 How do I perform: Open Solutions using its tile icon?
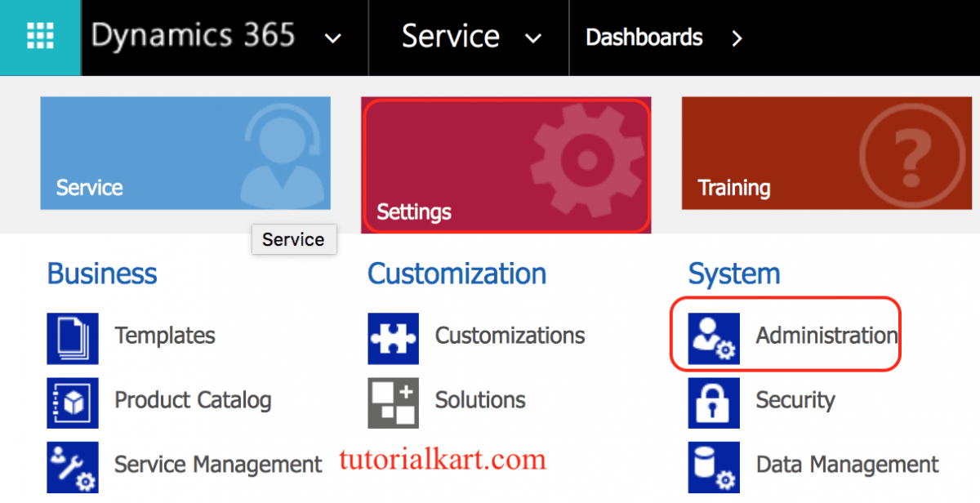pyautogui.click(x=393, y=402)
